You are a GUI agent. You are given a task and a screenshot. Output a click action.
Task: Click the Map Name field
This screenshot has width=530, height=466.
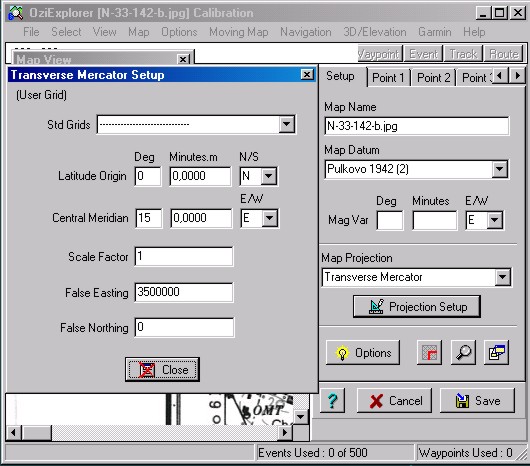(x=417, y=126)
